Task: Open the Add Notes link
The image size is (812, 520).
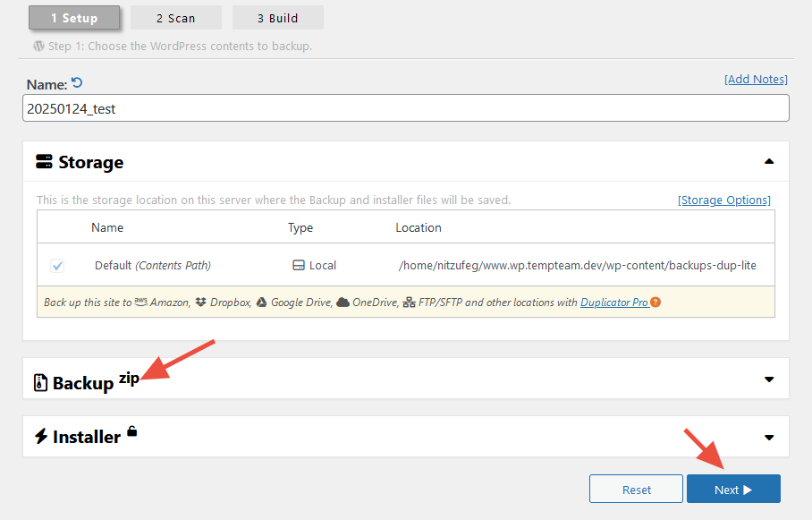Action: click(756, 80)
